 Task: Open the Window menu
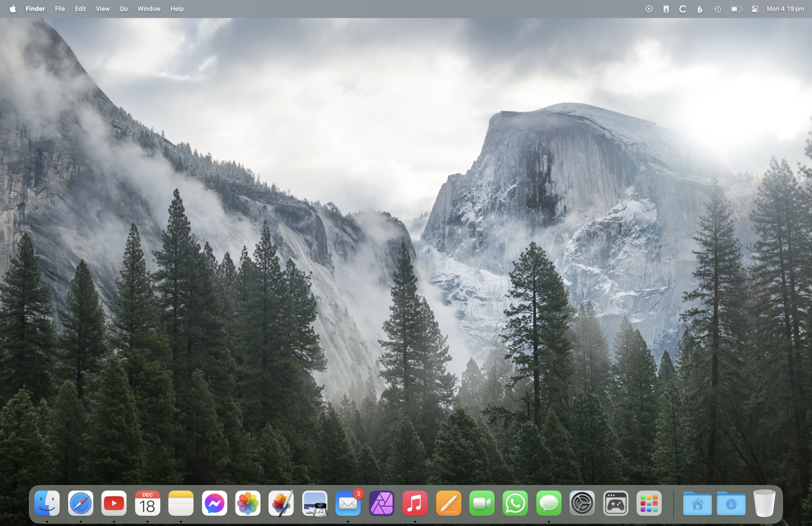coord(149,9)
